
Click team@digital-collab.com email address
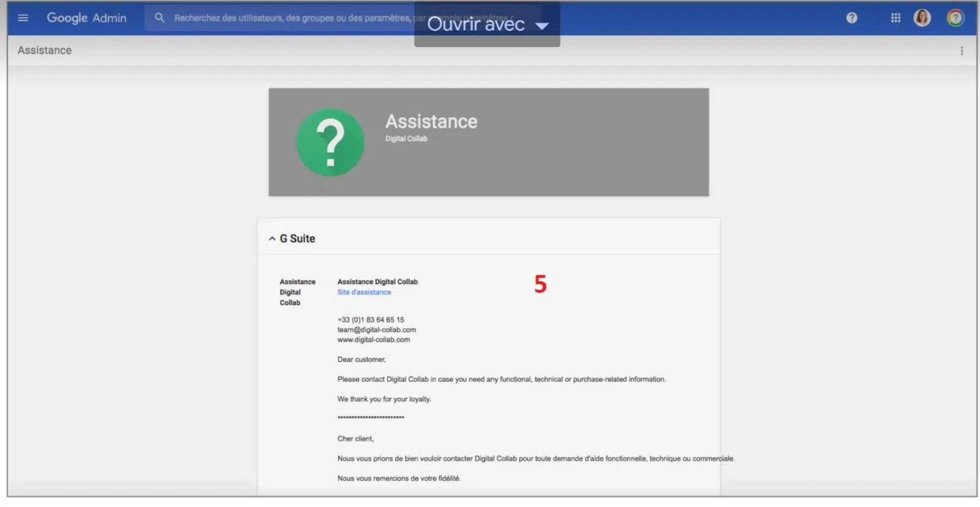(x=376, y=330)
